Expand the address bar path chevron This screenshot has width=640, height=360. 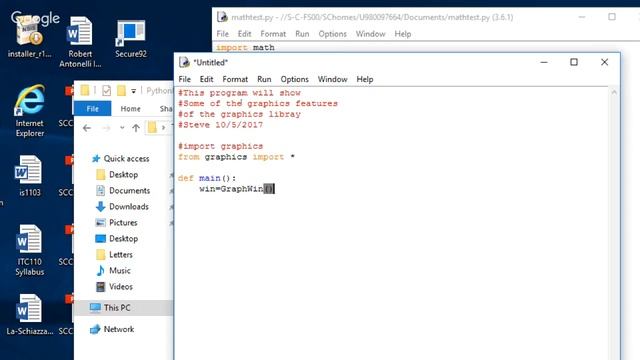tap(163, 128)
